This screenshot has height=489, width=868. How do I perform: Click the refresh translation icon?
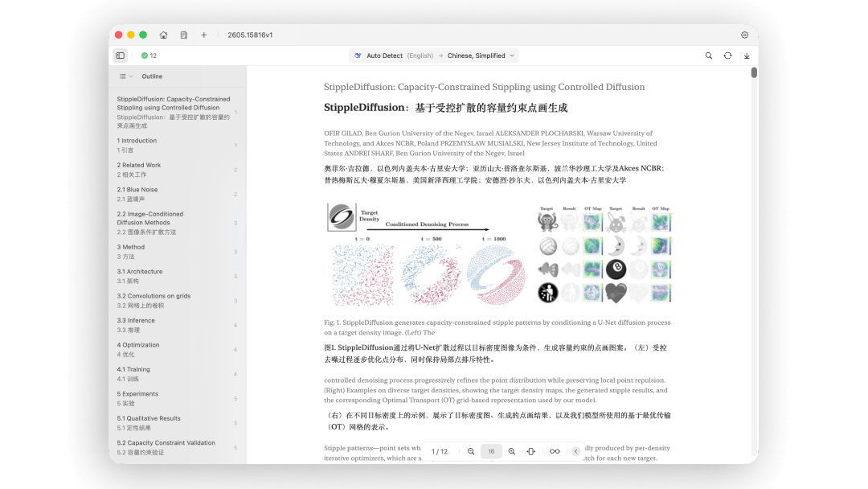(x=727, y=55)
